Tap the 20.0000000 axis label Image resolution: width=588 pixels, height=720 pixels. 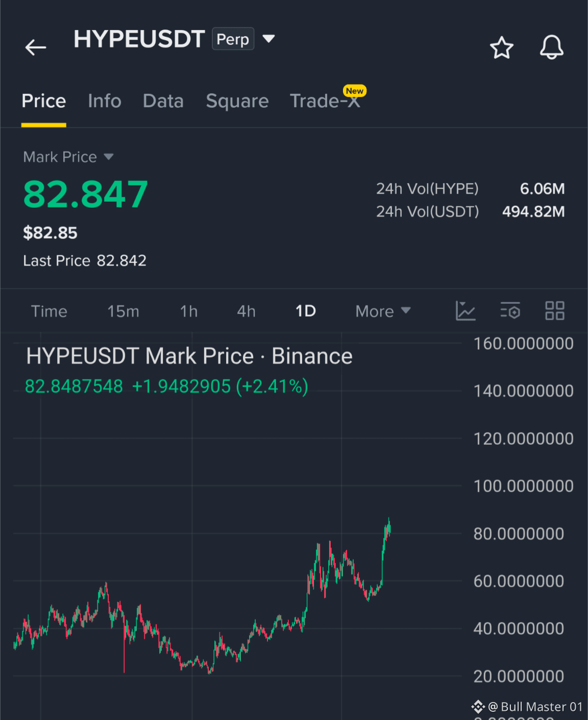(x=519, y=676)
